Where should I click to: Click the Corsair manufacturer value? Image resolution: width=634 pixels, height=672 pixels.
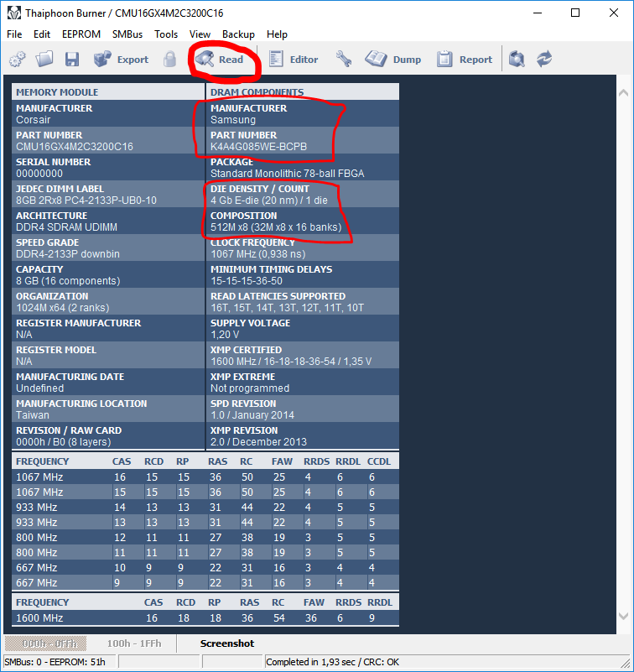pos(34,120)
